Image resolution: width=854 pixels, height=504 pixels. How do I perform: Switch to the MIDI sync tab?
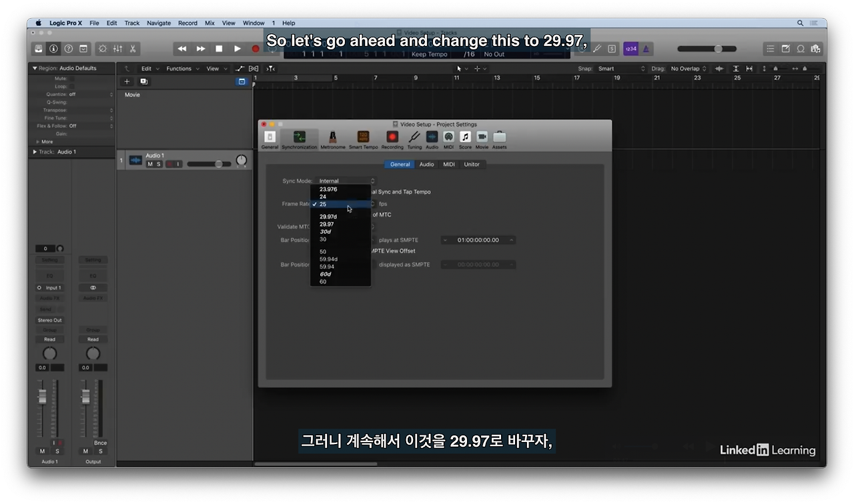pyautogui.click(x=449, y=164)
